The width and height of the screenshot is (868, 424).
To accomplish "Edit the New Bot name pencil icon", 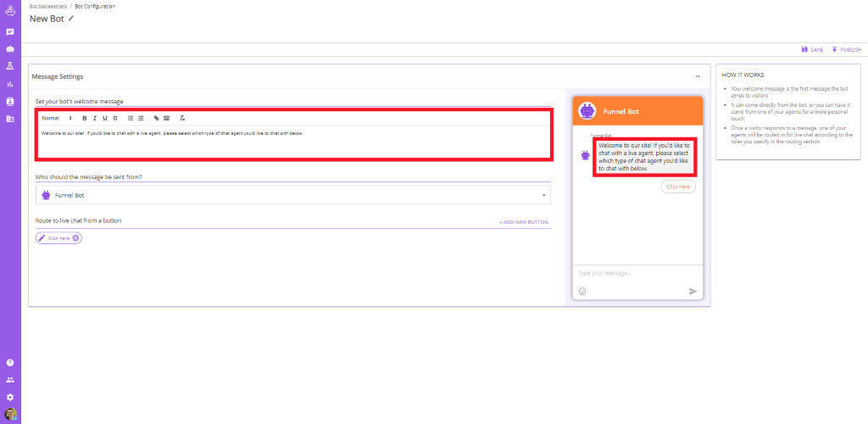I will (x=71, y=19).
